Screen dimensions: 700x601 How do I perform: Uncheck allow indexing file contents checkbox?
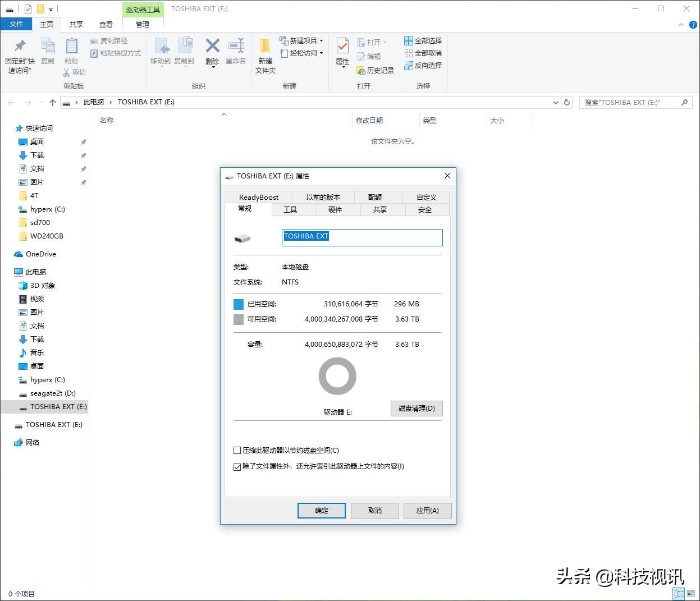tap(237, 466)
